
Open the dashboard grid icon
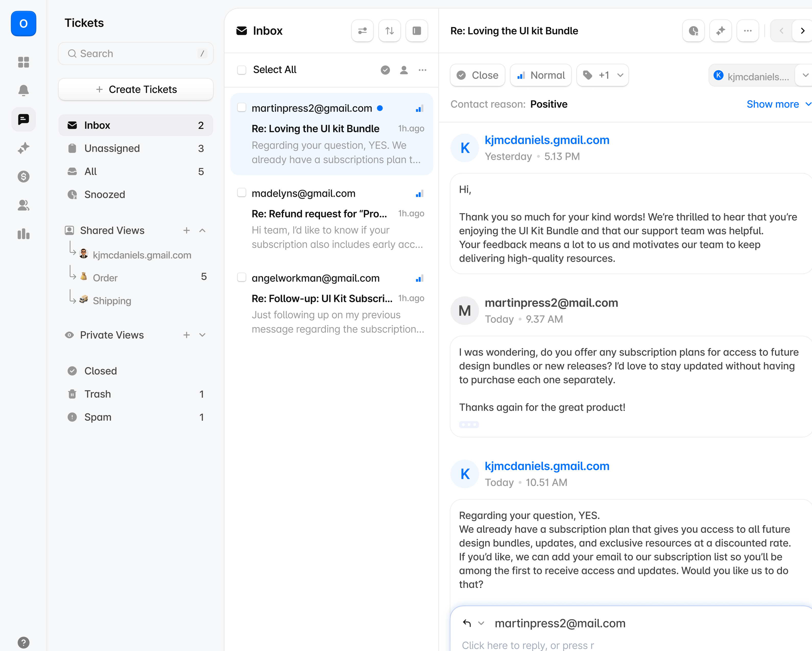coord(23,62)
